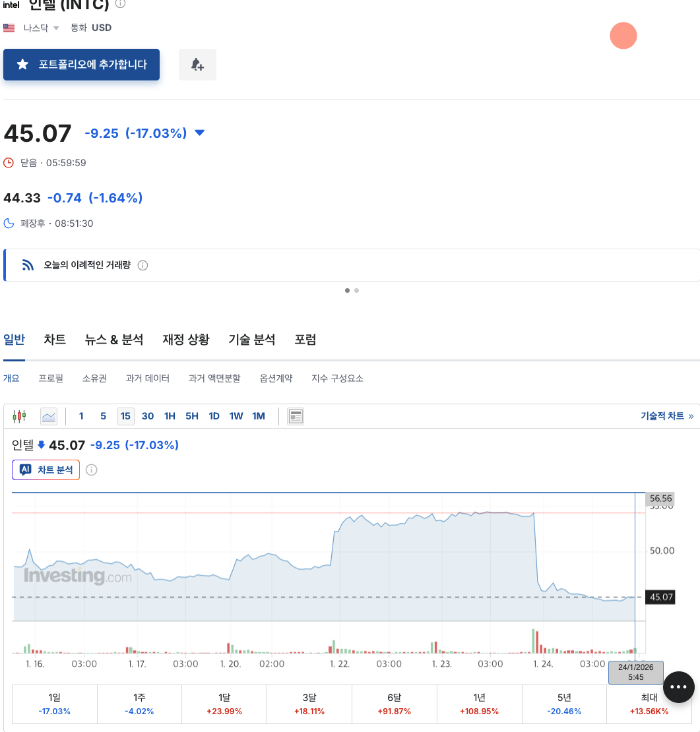
Task: Click the 45.07 current price label on chart axis
Action: [660, 597]
